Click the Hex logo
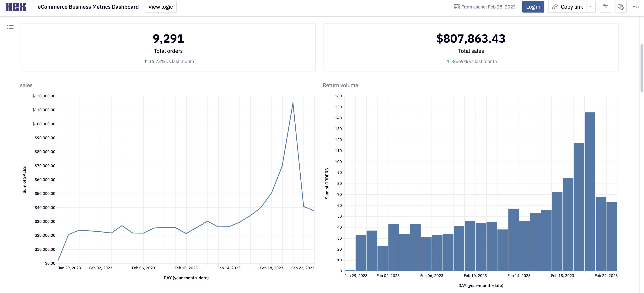 [x=15, y=7]
